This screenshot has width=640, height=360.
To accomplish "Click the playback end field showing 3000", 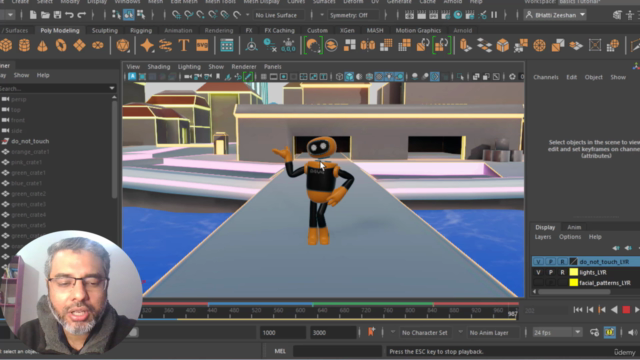I will click(x=333, y=333).
